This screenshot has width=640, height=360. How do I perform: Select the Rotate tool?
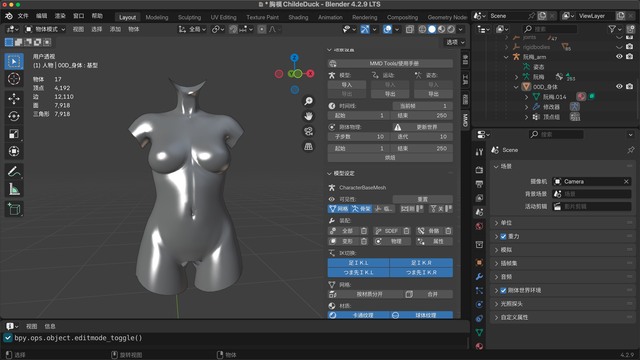pos(14,116)
